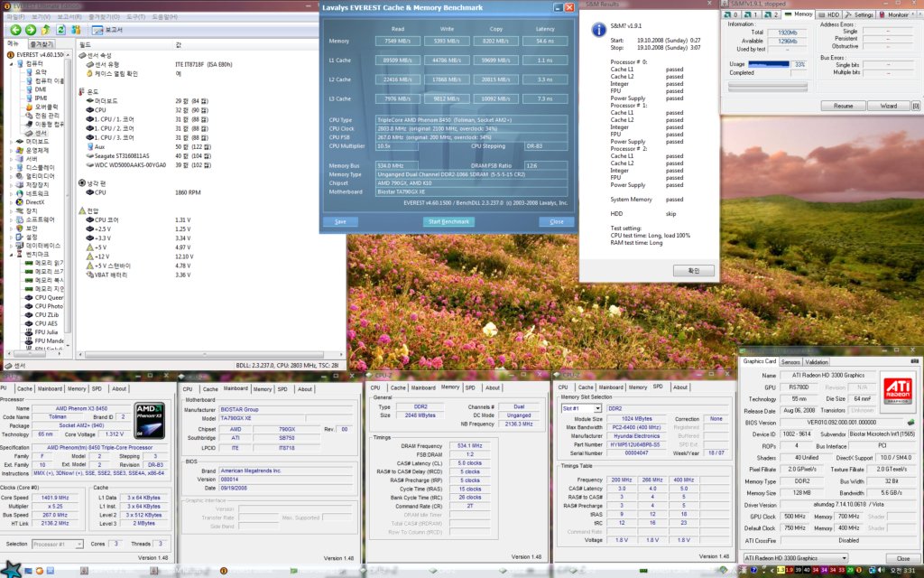Open the 보고서 report toolbar button

107,30
